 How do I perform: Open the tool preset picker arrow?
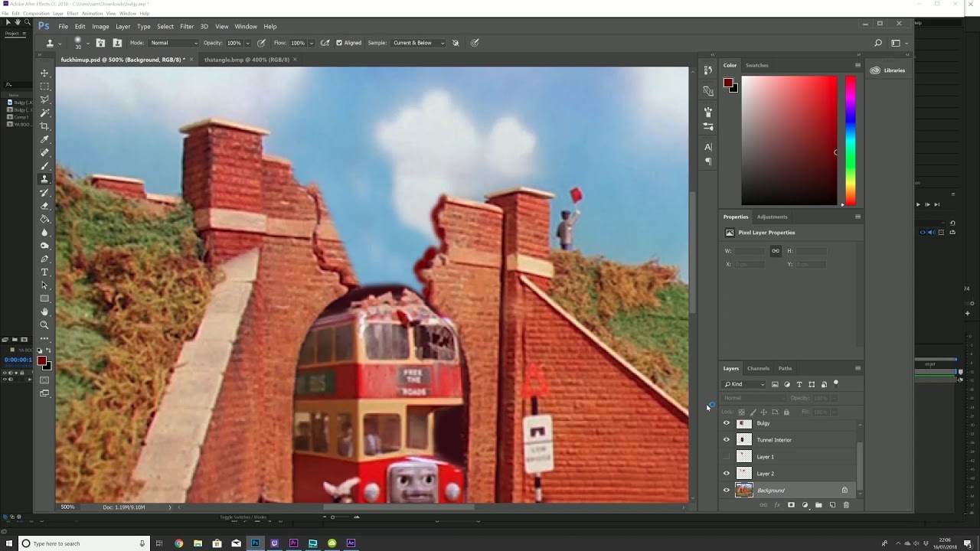click(60, 44)
